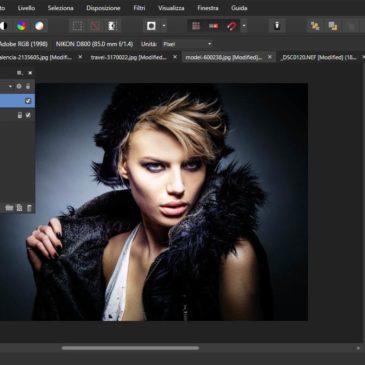This screenshot has height=365, width=365.
Task: Switch to the travel-3170022.jpg tab
Action: tap(129, 57)
